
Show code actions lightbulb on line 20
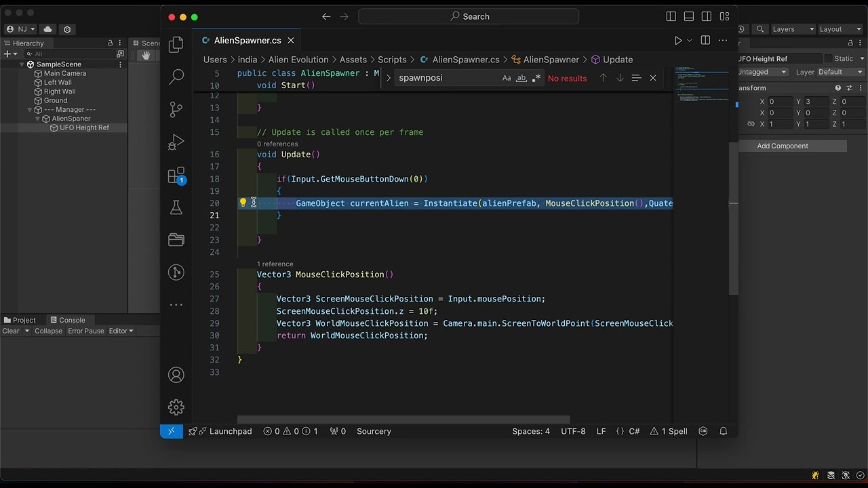[x=243, y=203]
